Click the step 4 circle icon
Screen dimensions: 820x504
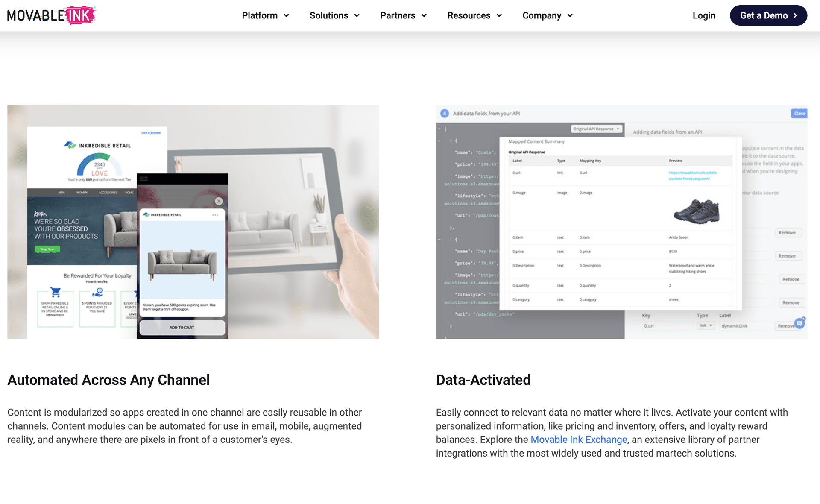[x=445, y=113]
